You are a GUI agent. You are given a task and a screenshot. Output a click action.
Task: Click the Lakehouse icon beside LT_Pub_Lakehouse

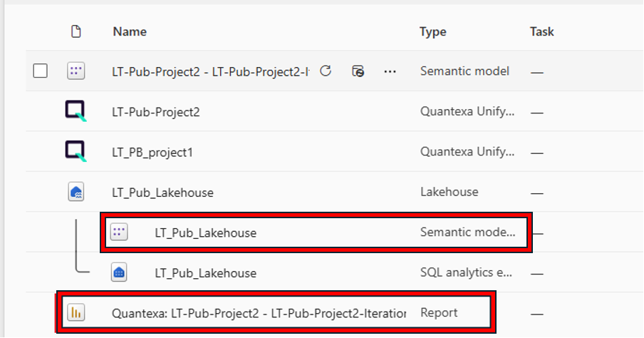click(76, 192)
